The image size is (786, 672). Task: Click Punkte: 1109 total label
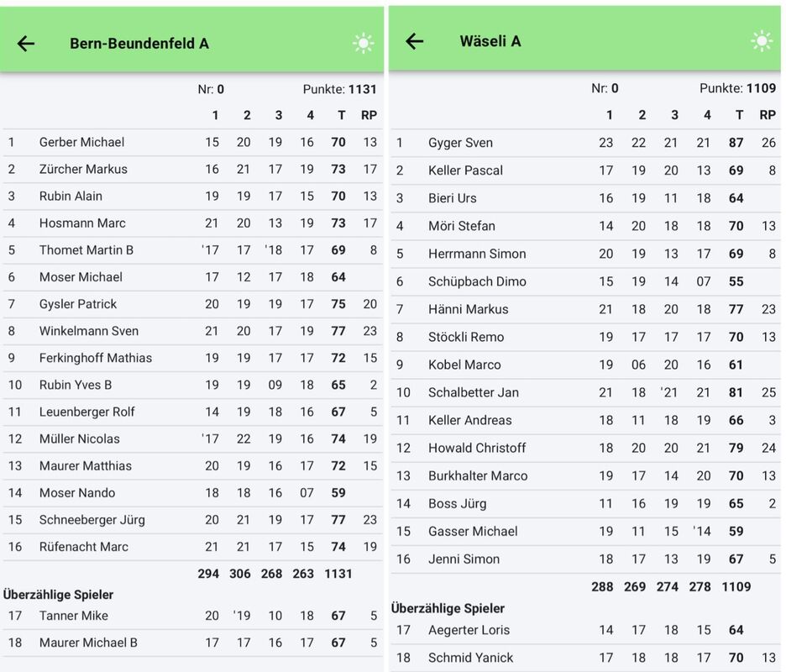coord(736,88)
